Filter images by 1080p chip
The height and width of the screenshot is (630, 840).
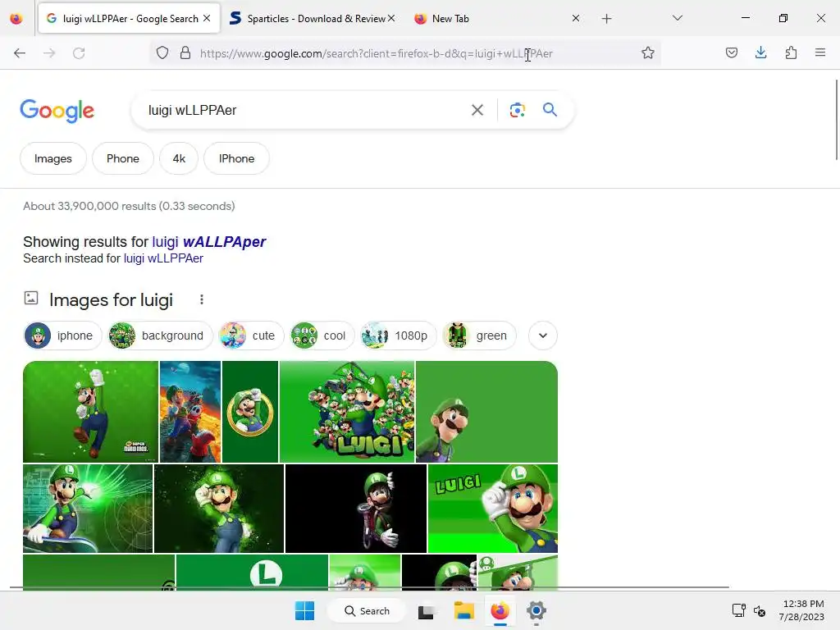click(x=398, y=336)
